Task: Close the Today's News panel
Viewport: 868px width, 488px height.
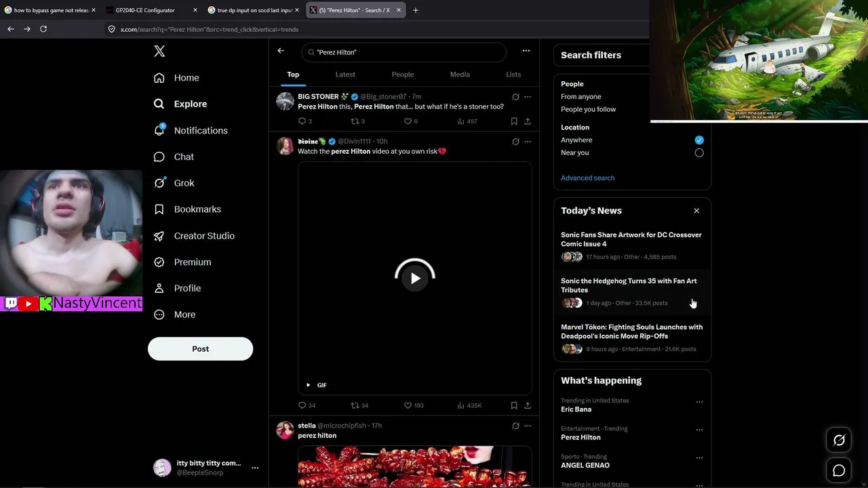Action: point(696,211)
